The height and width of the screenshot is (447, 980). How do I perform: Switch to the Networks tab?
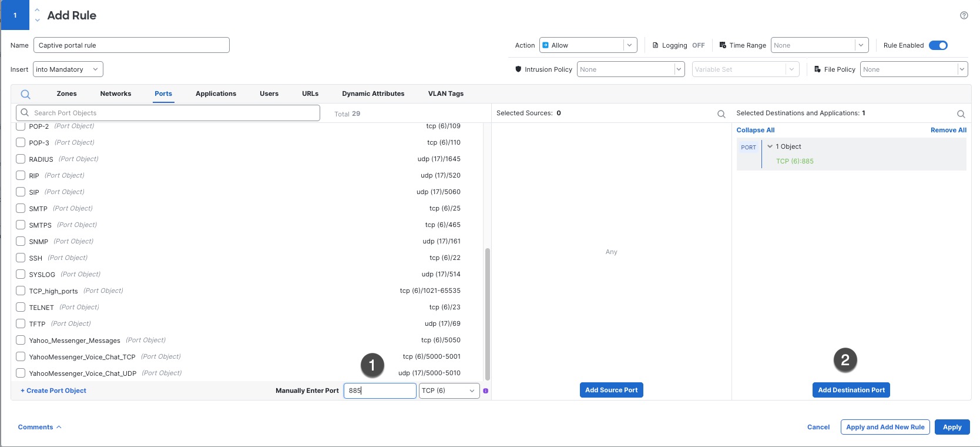coord(115,94)
